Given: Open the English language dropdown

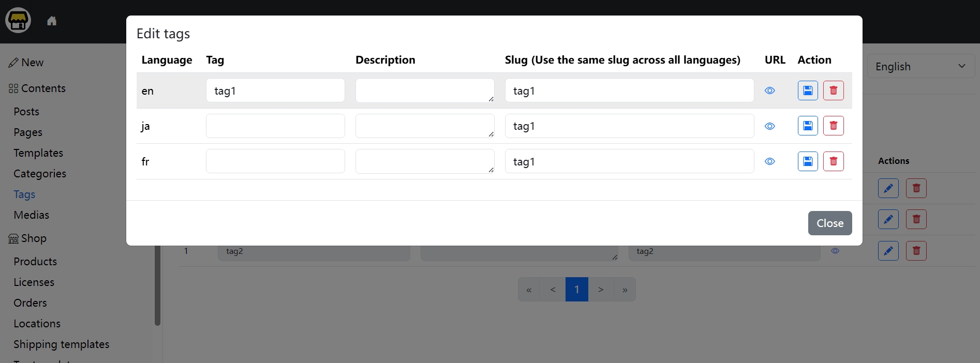Looking at the screenshot, I should click(920, 66).
